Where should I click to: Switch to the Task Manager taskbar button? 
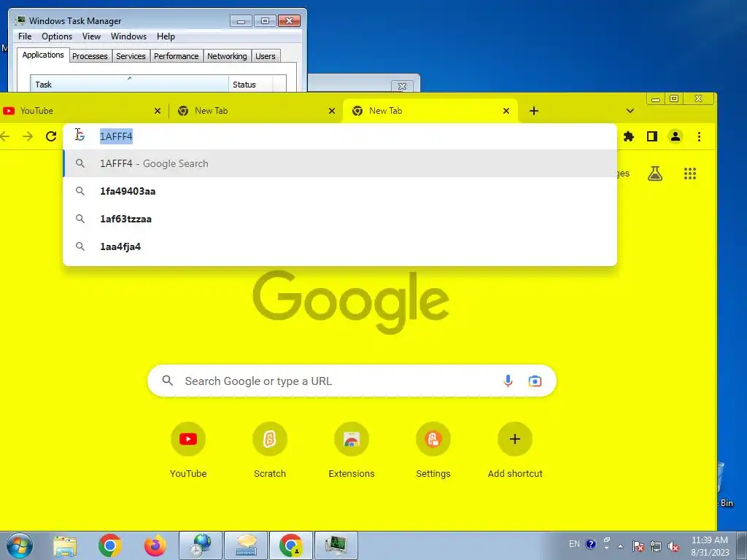(x=336, y=545)
